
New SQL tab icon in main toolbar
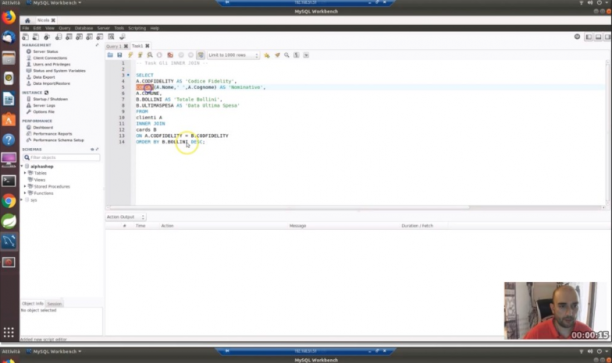click(x=25, y=37)
